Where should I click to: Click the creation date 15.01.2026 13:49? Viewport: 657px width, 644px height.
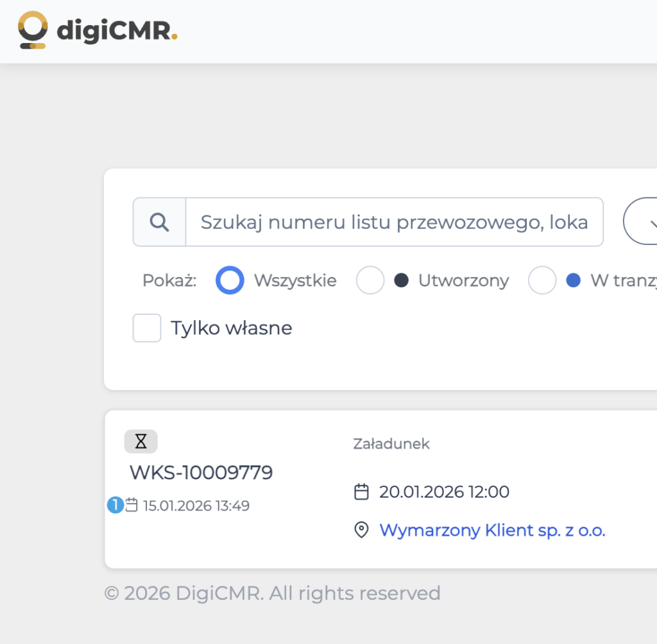(x=196, y=505)
